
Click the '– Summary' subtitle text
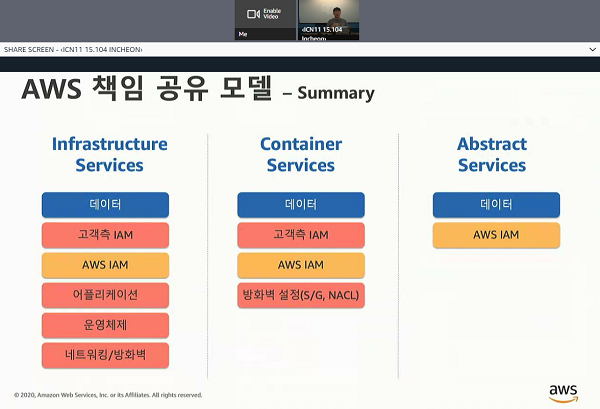click(x=329, y=93)
